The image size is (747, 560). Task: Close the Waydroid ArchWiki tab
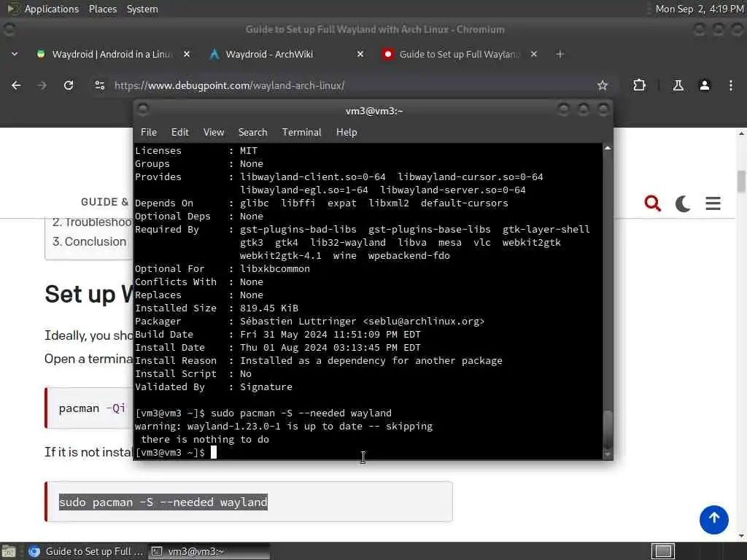[x=360, y=54]
